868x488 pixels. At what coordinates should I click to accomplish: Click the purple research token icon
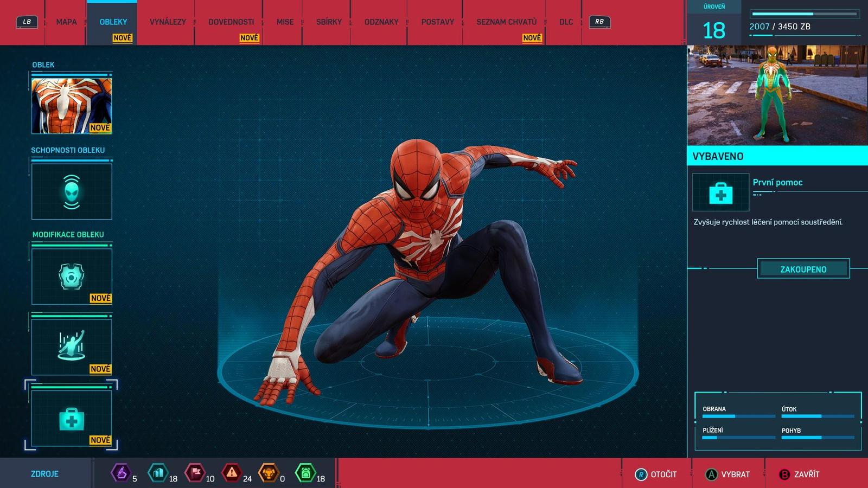pos(120,473)
